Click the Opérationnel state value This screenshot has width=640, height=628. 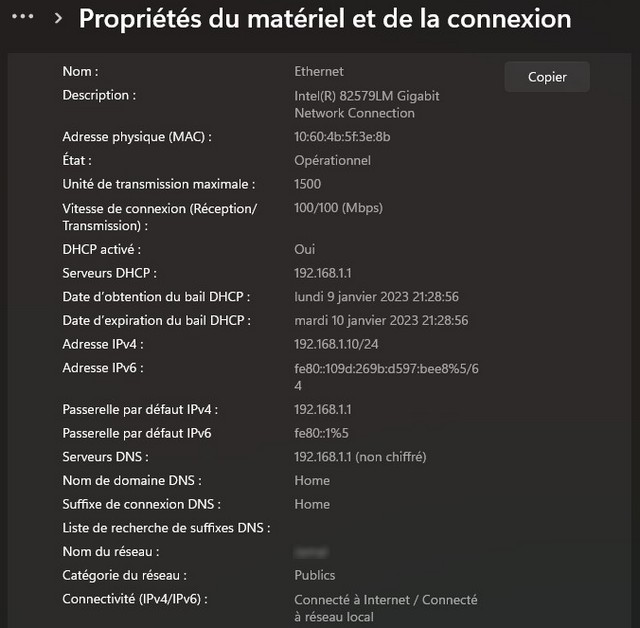(x=332, y=160)
